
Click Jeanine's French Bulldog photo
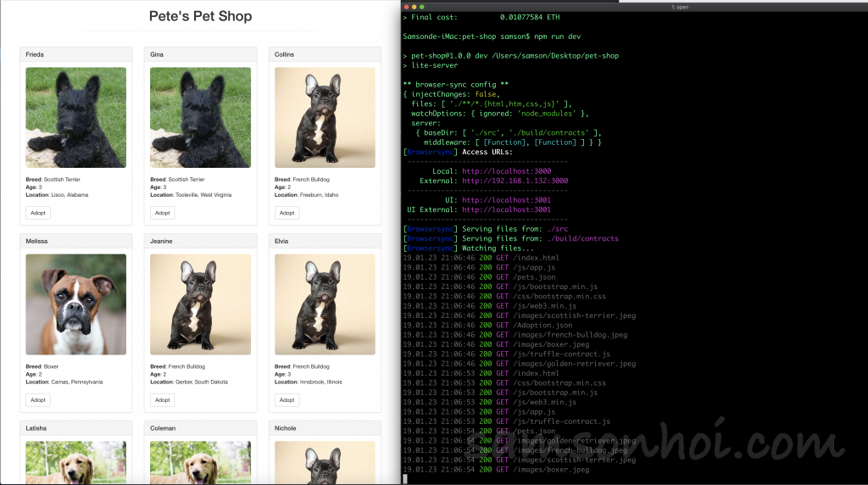pos(200,304)
